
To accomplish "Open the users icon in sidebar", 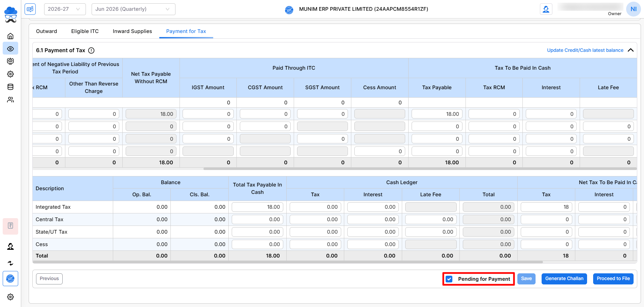I will coord(10,100).
